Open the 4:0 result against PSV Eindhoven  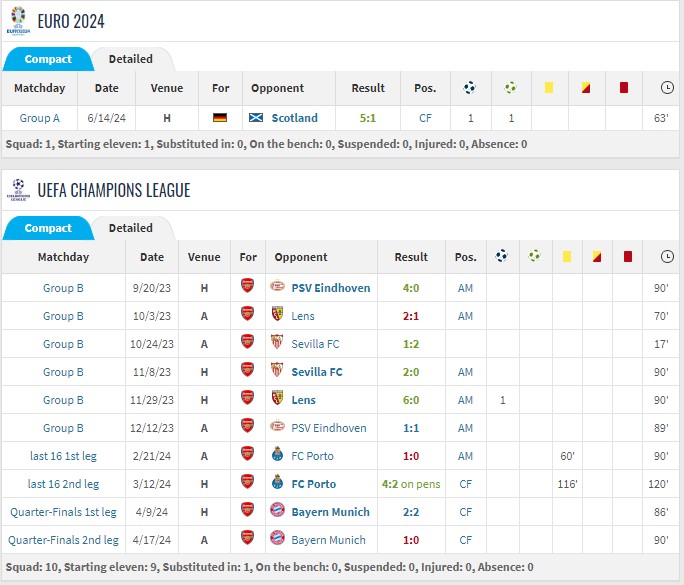pyautogui.click(x=411, y=288)
